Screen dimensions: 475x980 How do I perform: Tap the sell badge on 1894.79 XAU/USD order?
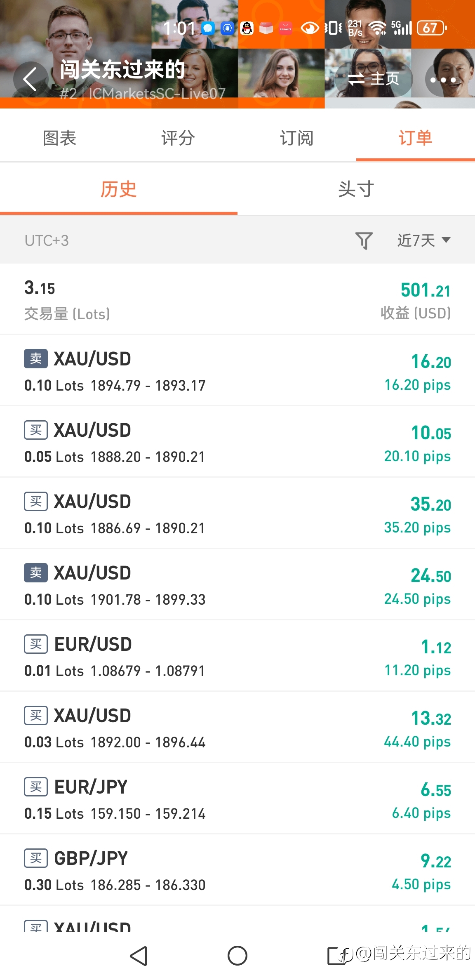[36, 358]
